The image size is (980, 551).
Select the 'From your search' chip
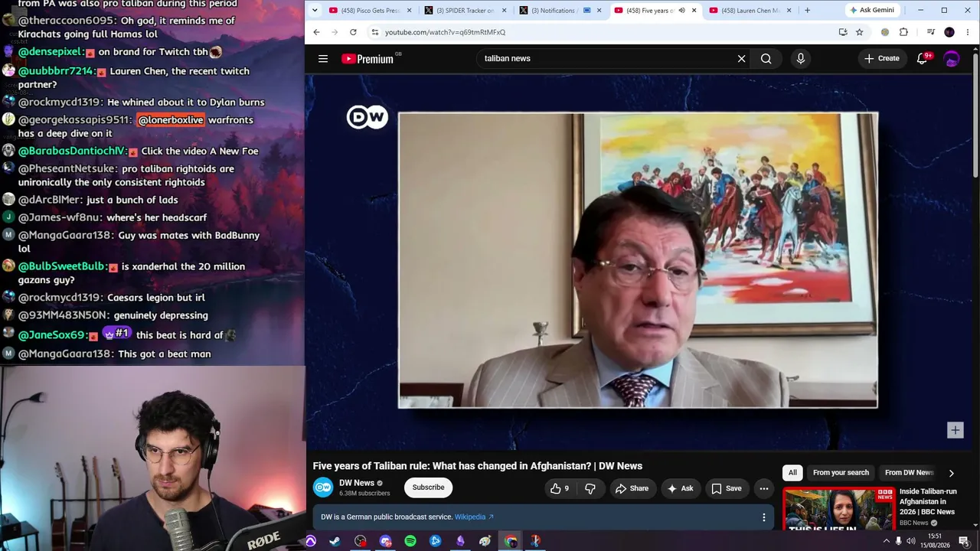coord(841,473)
